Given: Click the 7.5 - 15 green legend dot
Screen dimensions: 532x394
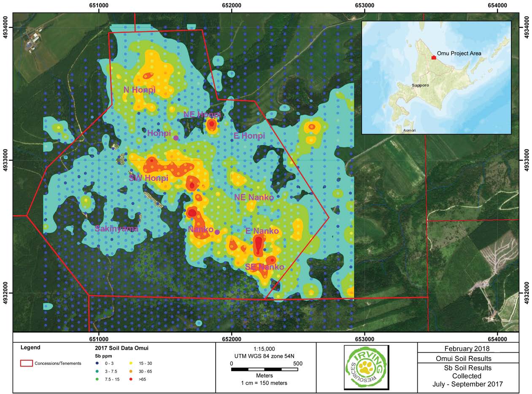Looking at the screenshot, I should pyautogui.click(x=97, y=379).
